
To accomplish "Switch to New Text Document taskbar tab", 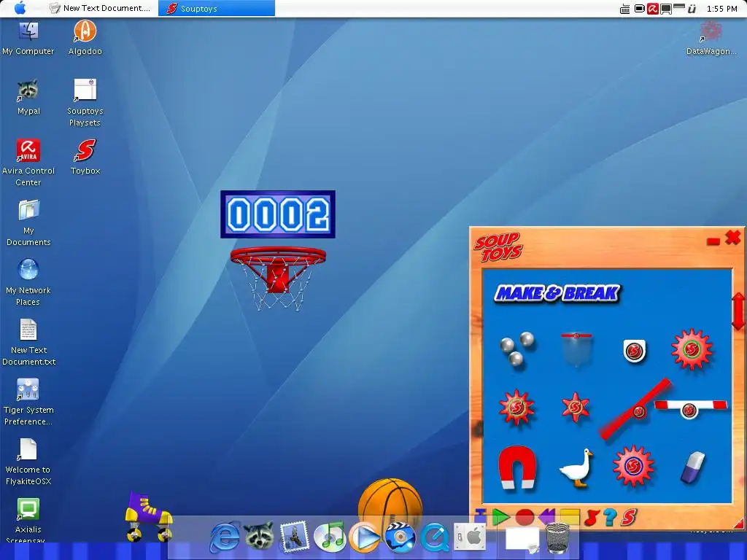I will tap(101, 8).
